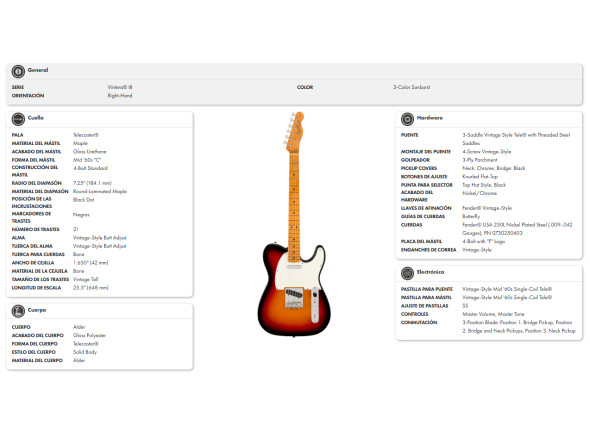590x434 pixels.
Task: Click the 3-Ply Parchment pickguard value
Action: pos(480,160)
